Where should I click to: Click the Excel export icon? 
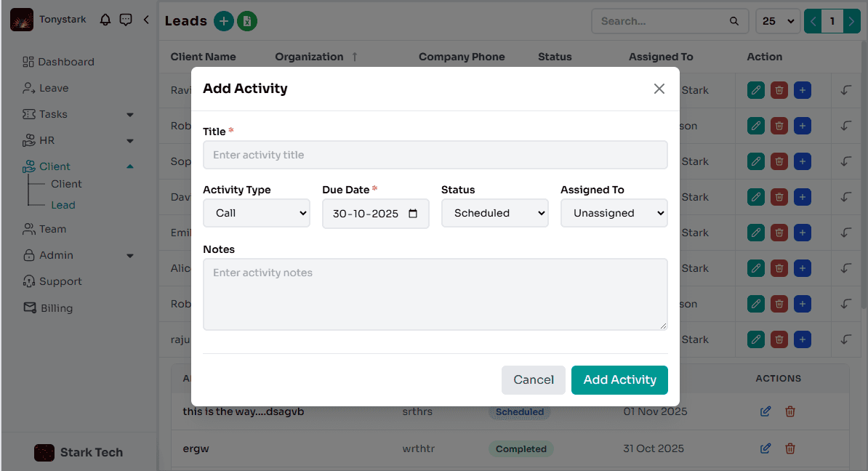[247, 22]
